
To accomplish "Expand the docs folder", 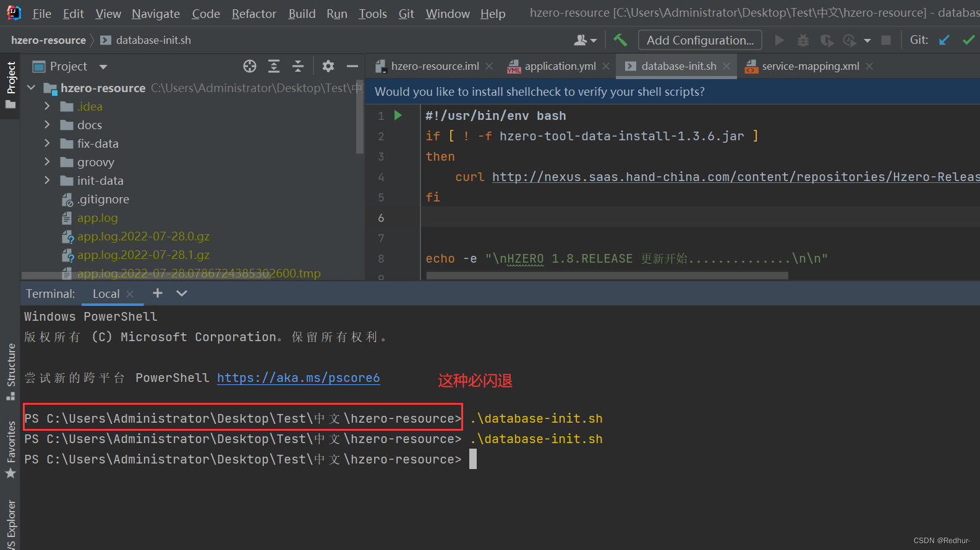I will coord(47,125).
